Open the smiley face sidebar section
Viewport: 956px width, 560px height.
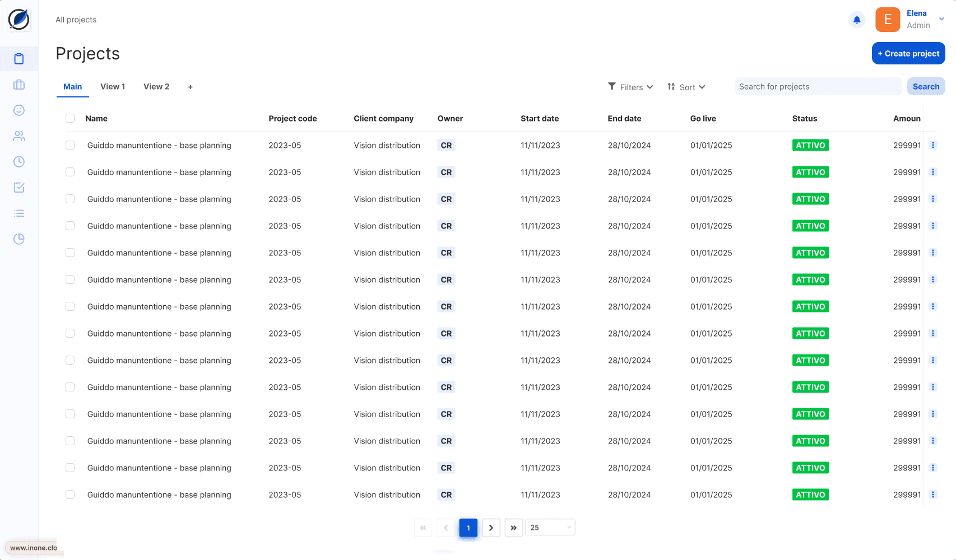tap(19, 110)
